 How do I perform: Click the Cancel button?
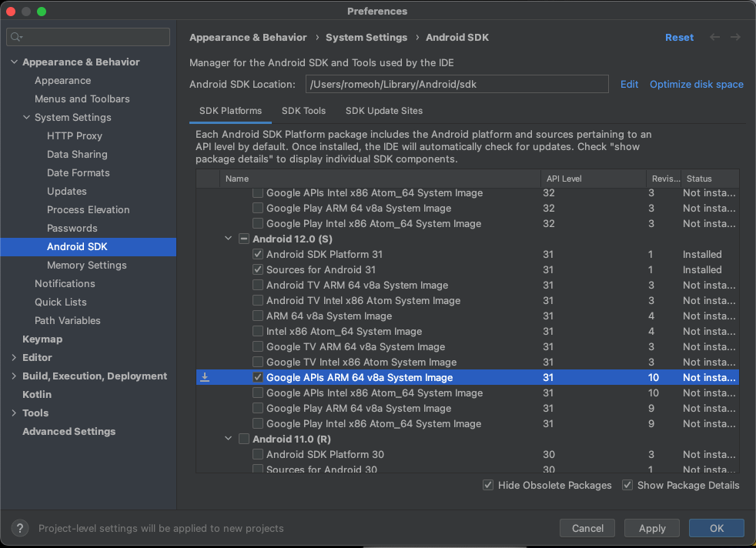click(587, 528)
